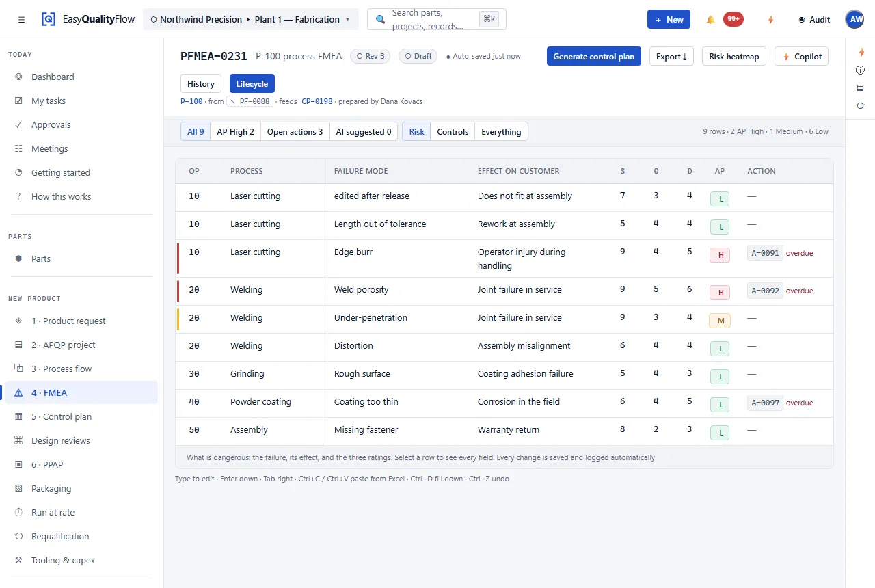Click the right rail lightning icon
The width and height of the screenshot is (875, 588).
[x=861, y=53]
